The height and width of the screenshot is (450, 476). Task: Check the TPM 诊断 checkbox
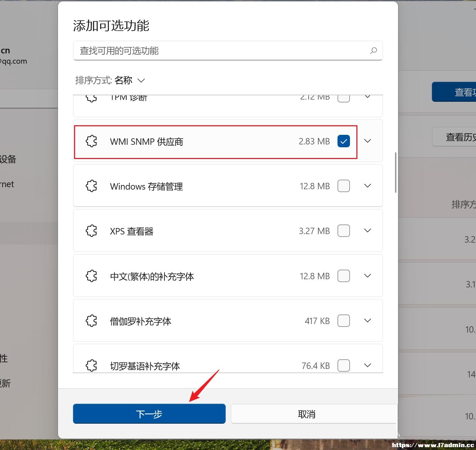(344, 99)
